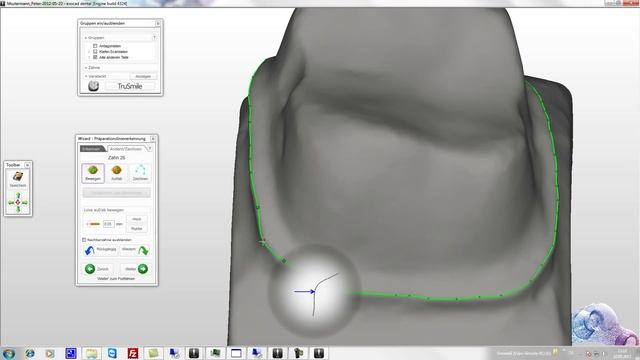The width and height of the screenshot is (640, 360).
Task: Expand the Kiefer-Scandaten tree arrow
Action: [x=89, y=52]
